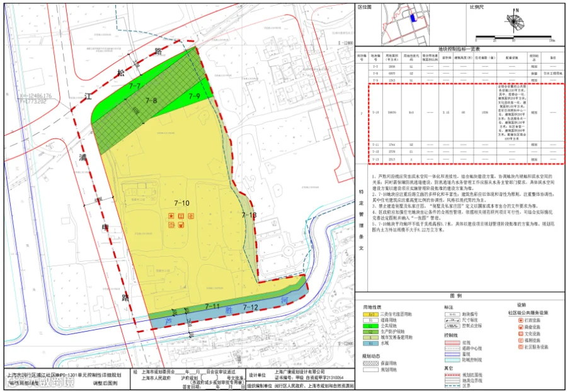This screenshot has width=567, height=392.
Task: Click the 7-8 hatched green parcel label
Action: pos(151,101)
